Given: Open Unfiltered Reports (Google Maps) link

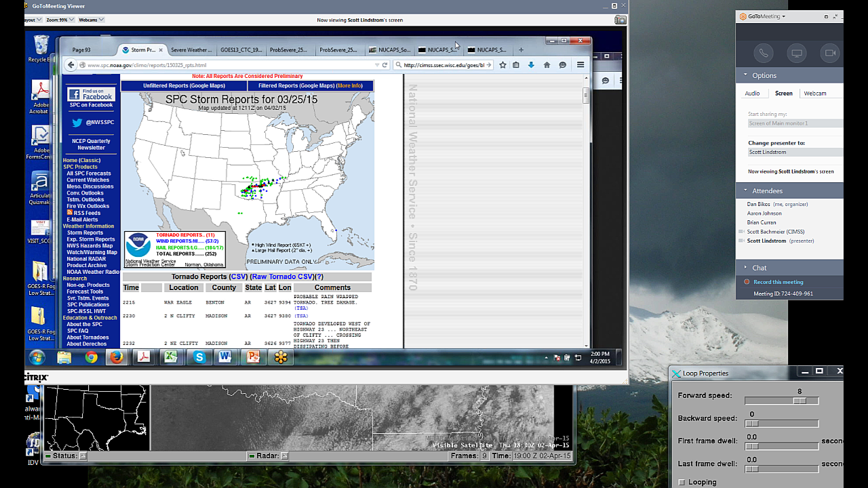Looking at the screenshot, I should tap(184, 86).
